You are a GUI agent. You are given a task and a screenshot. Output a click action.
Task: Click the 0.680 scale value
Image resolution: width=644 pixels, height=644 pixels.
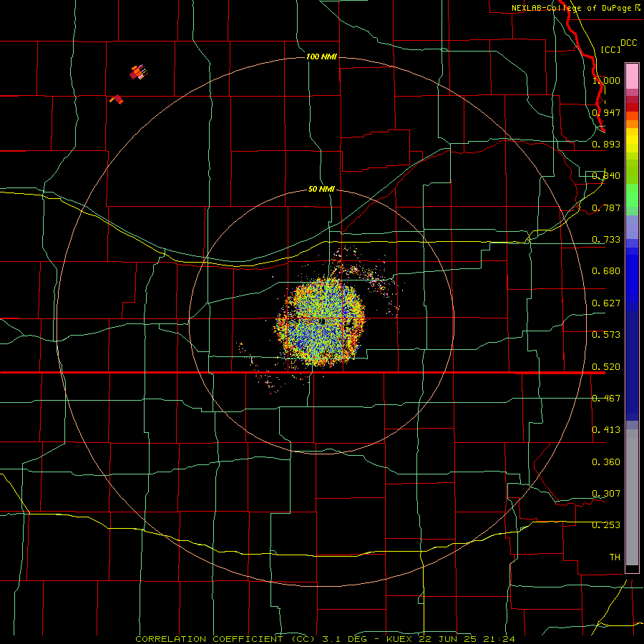pos(606,271)
